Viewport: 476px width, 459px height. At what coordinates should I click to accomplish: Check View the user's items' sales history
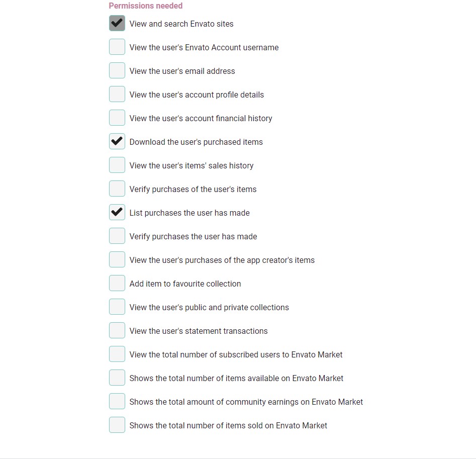click(117, 165)
